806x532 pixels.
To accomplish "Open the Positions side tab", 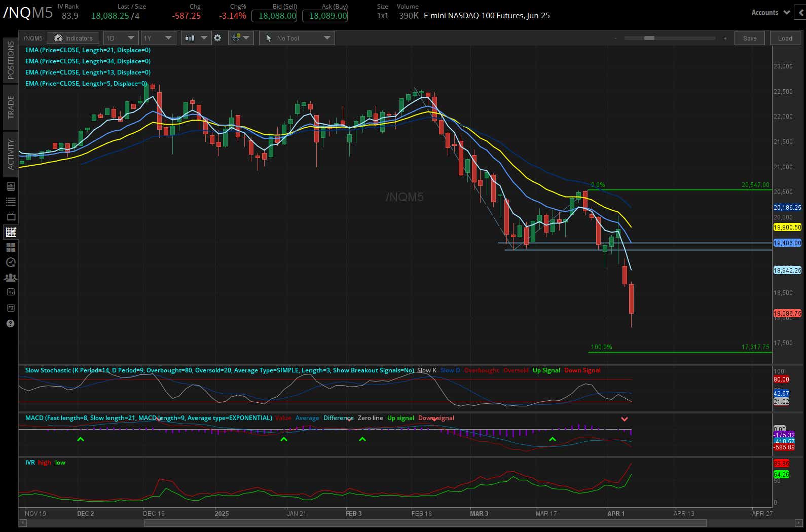I will click(10, 60).
